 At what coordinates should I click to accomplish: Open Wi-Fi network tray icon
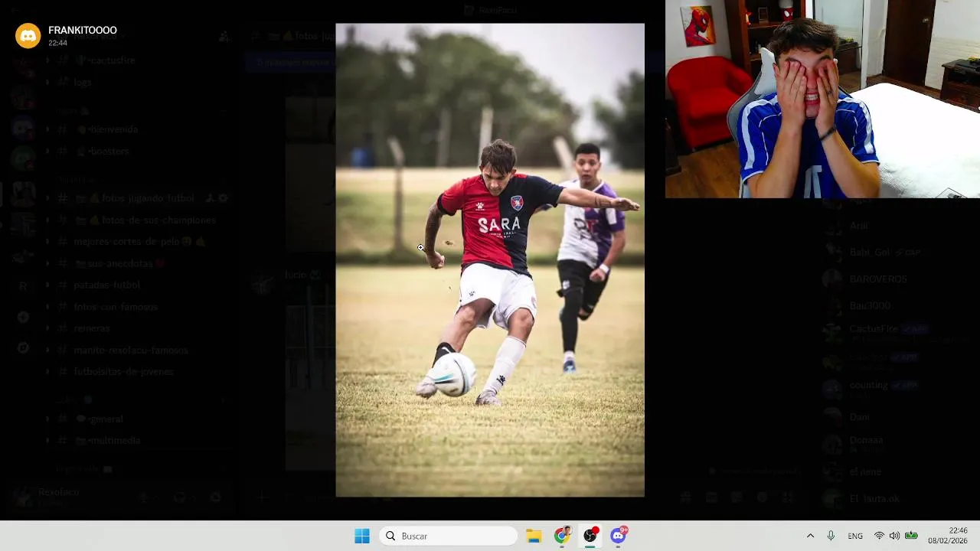point(879,536)
